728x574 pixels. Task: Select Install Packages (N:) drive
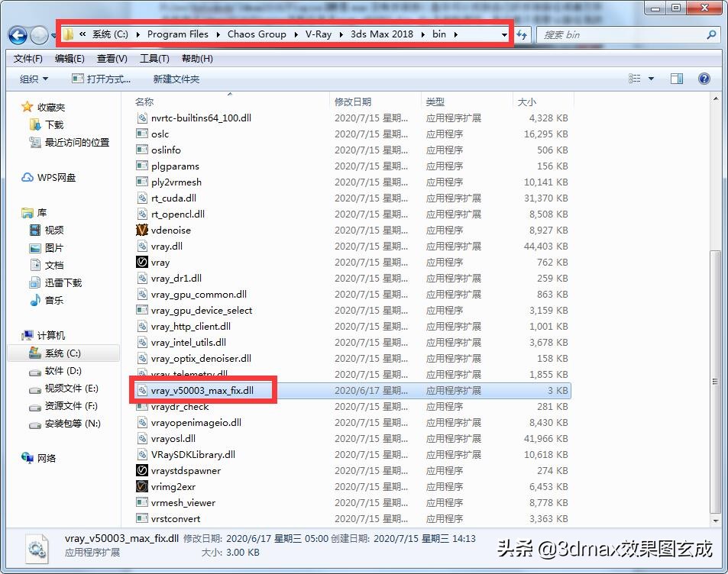[x=64, y=423]
